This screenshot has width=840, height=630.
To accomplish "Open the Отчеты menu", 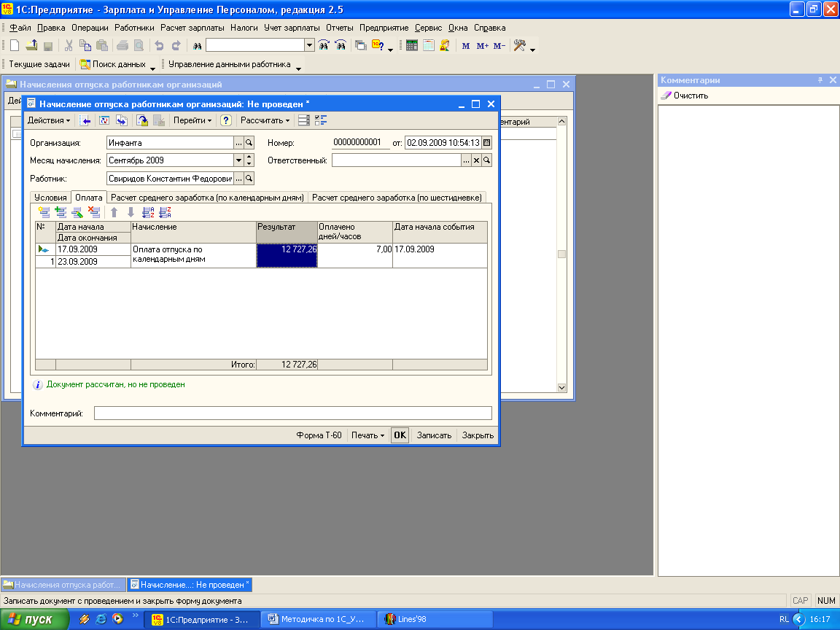I will (x=340, y=28).
